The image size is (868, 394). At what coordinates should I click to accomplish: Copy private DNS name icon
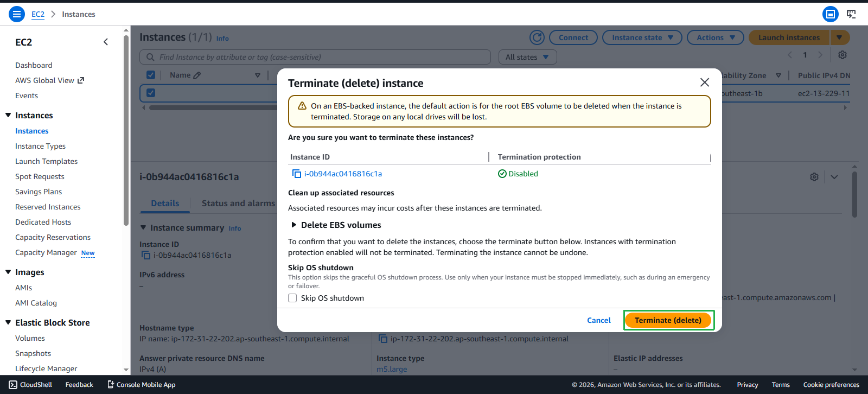tap(383, 339)
